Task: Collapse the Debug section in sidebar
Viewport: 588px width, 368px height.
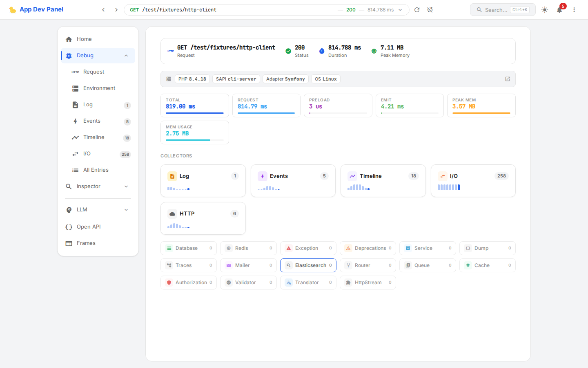Action: [x=126, y=55]
